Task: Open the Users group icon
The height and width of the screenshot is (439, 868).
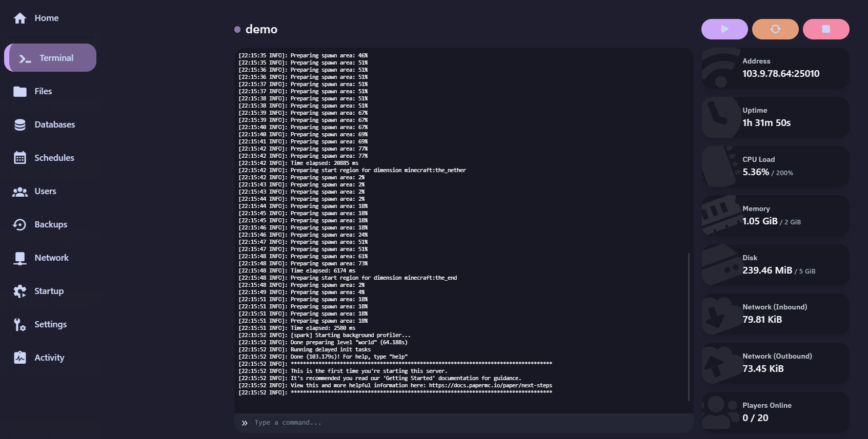Action: (x=20, y=192)
